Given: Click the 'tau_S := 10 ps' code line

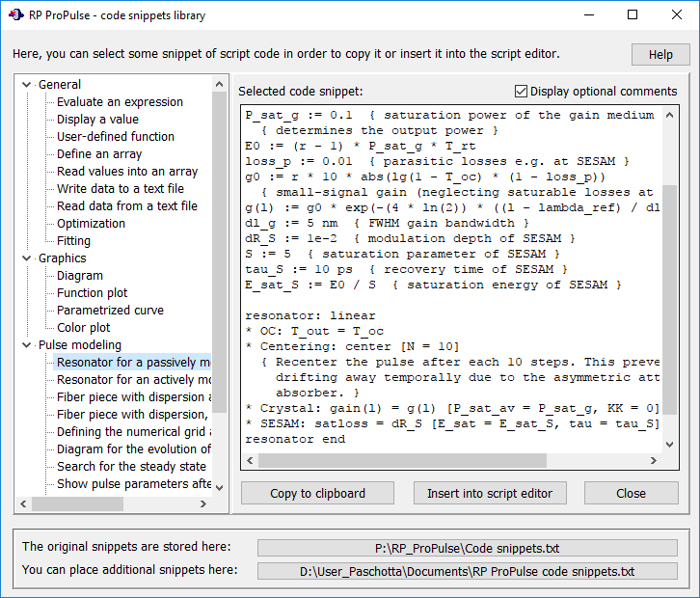Looking at the screenshot, I should [x=406, y=269].
